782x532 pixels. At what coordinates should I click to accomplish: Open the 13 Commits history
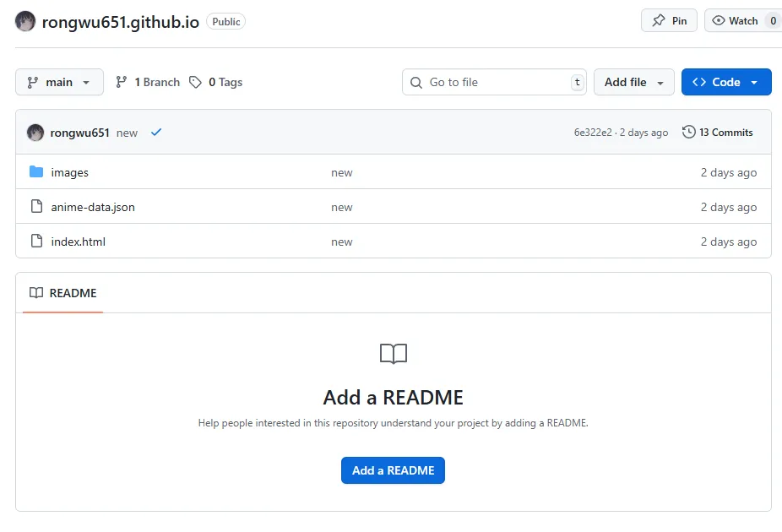[717, 133]
